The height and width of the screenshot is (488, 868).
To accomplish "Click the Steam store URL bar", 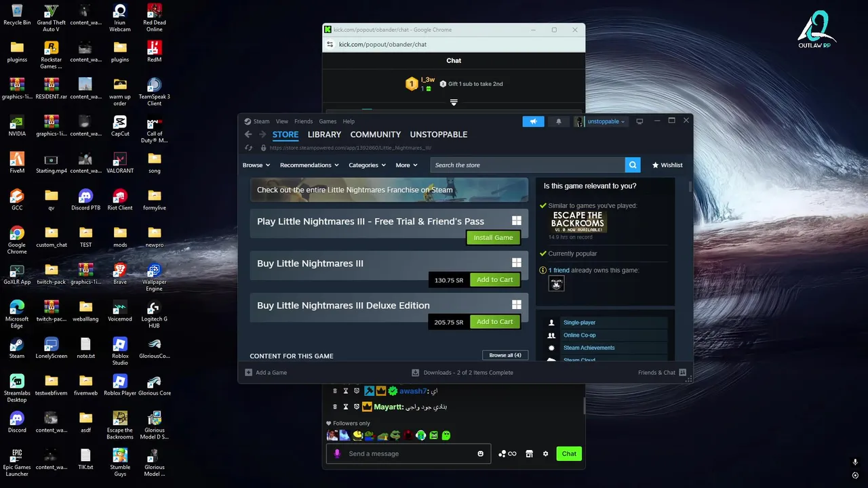I will click(x=350, y=148).
